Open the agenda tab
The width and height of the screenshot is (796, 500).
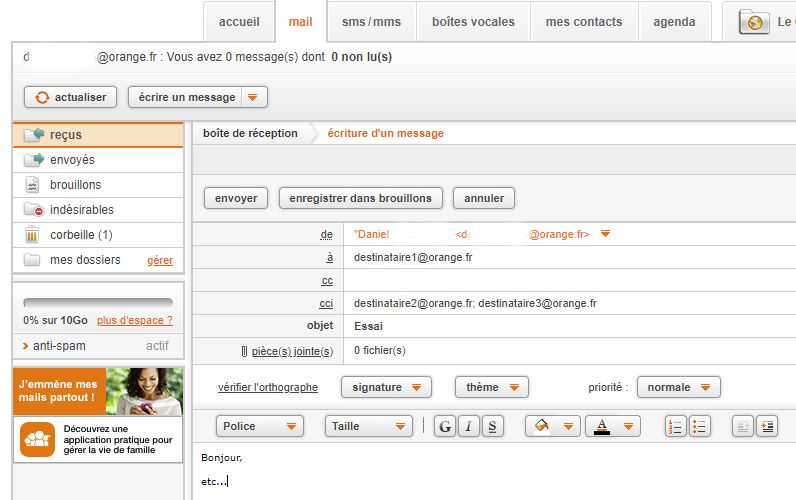coord(674,22)
